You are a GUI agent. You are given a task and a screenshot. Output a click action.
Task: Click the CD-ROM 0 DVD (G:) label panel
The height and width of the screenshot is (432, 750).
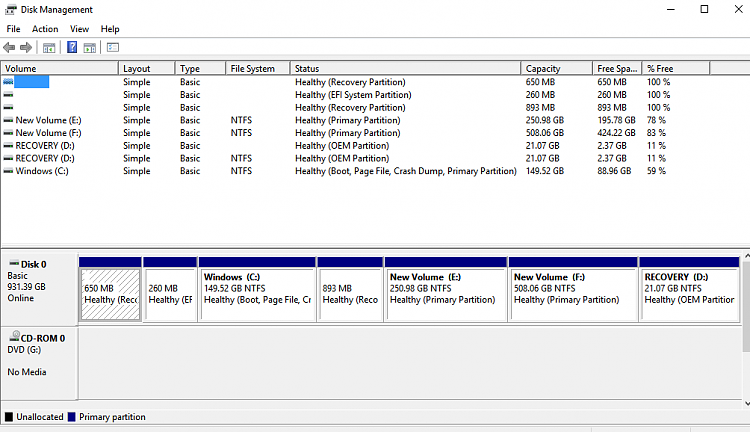39,363
